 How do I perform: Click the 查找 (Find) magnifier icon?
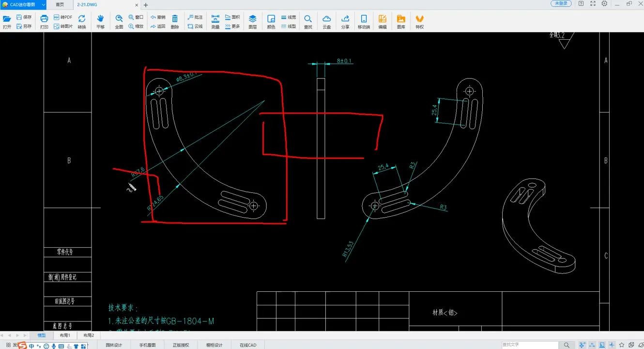click(x=308, y=21)
